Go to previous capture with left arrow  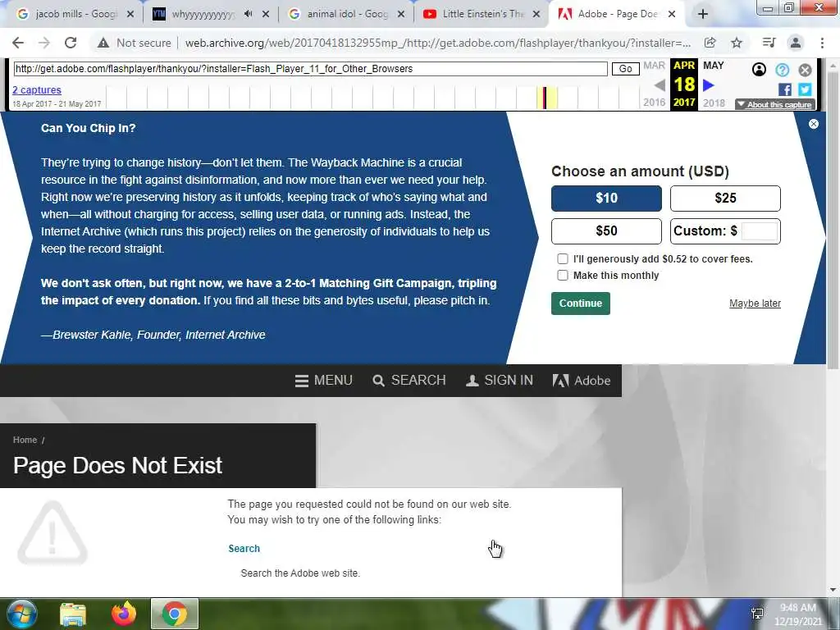(660, 85)
